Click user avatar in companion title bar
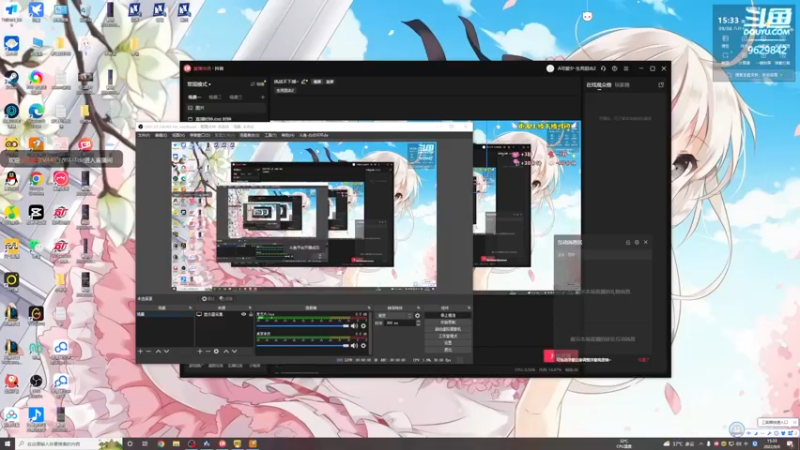This screenshot has width=800, height=450. tap(550, 68)
